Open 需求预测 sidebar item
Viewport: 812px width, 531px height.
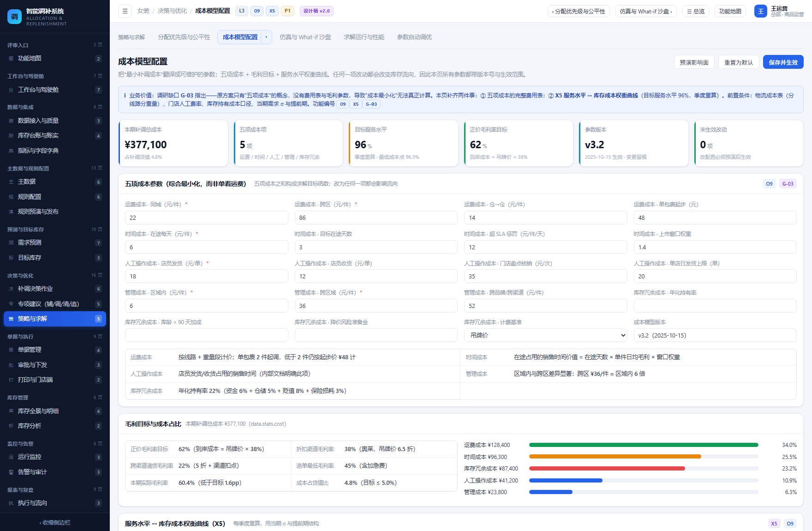pyautogui.click(x=55, y=243)
